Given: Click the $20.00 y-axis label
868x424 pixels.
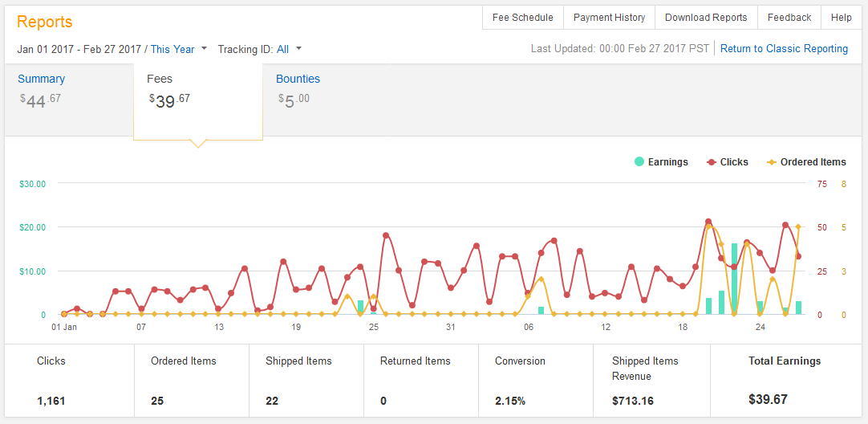Looking at the screenshot, I should click(x=33, y=227).
